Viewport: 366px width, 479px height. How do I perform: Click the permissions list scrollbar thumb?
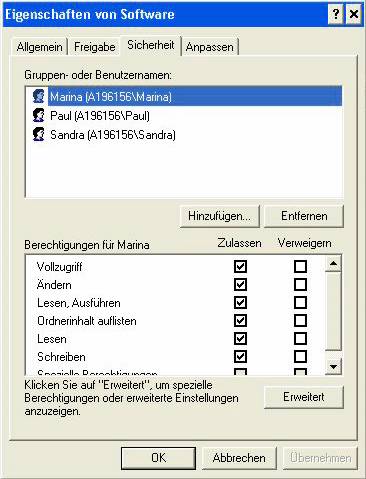click(333, 311)
